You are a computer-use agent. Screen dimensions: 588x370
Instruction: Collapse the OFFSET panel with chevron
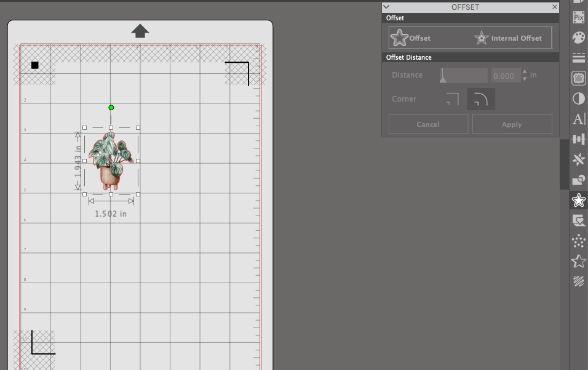click(x=386, y=7)
